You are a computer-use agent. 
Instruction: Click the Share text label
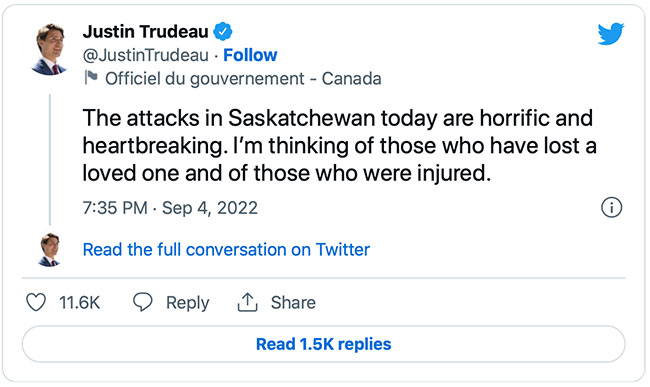click(293, 302)
